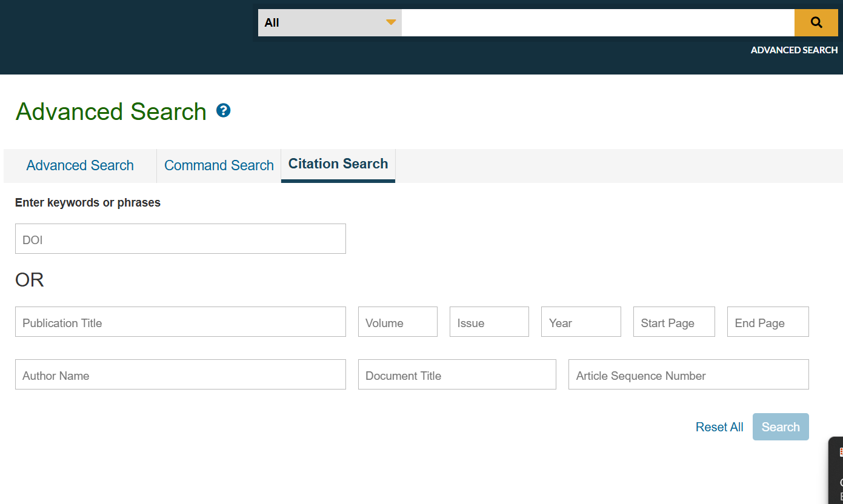
Task: Open the "All" search scope dropdown
Action: [x=329, y=22]
